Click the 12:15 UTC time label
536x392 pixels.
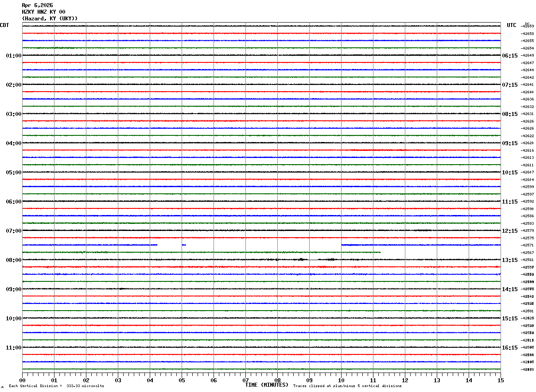510,231
